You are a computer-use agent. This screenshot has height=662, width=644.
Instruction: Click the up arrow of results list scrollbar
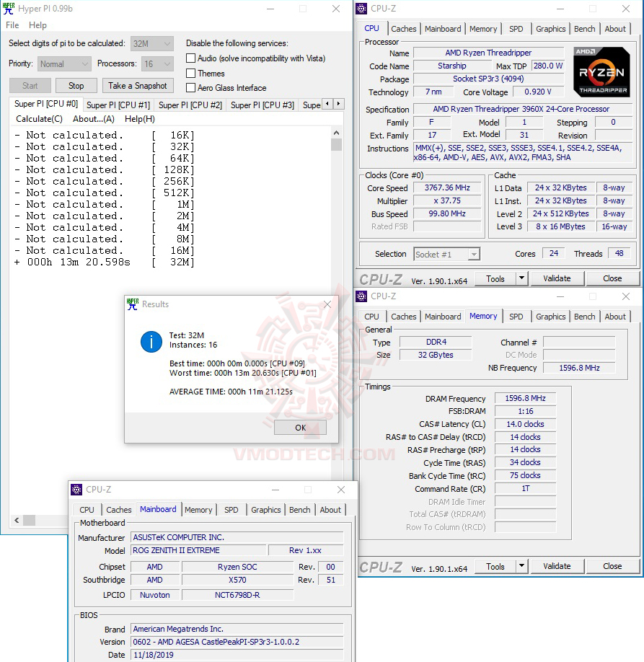tap(336, 133)
